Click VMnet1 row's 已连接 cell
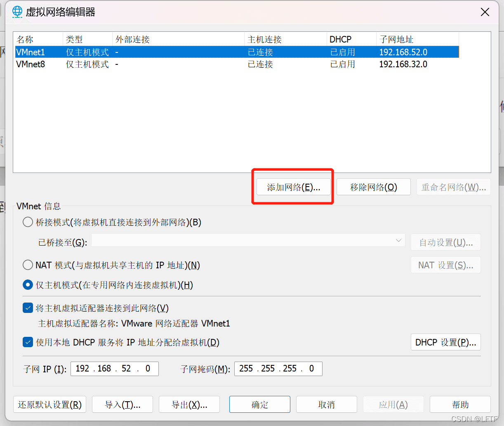Image resolution: width=504 pixels, height=426 pixels. coord(260,52)
